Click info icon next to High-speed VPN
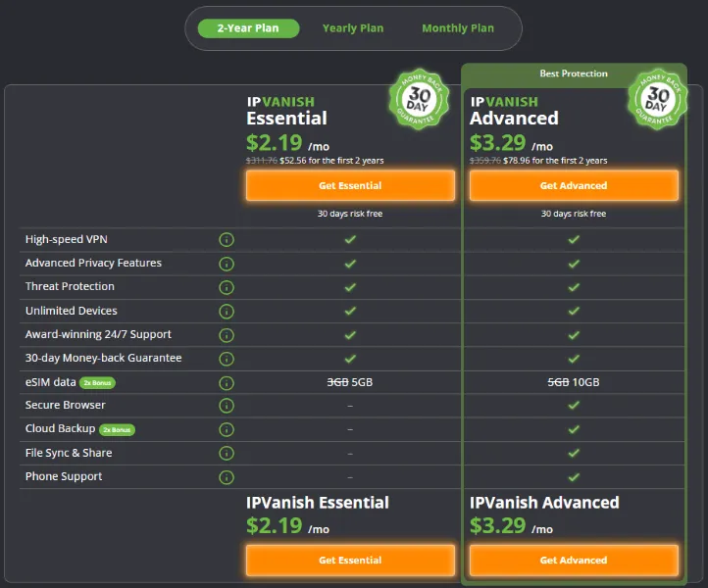The height and width of the screenshot is (588, 708). 227,239
